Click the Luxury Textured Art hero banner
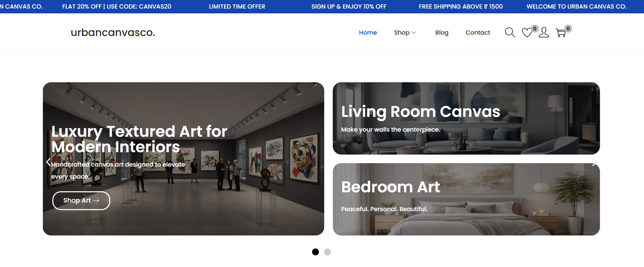 (x=183, y=159)
